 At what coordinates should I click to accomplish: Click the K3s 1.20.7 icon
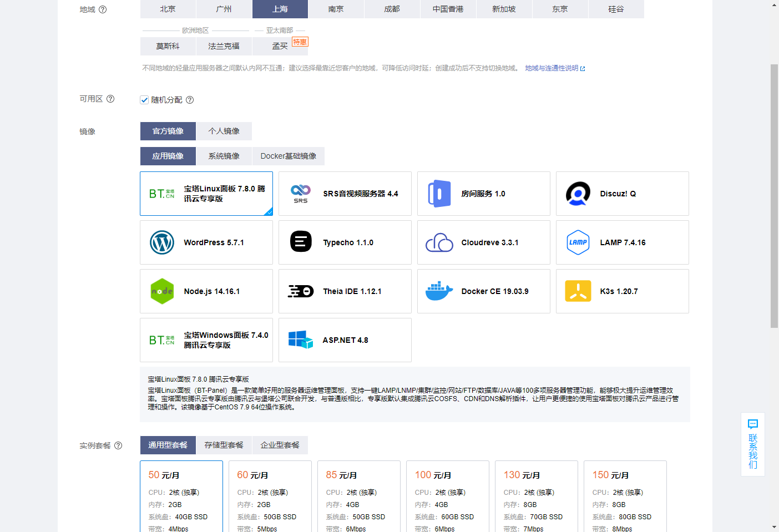point(578,291)
